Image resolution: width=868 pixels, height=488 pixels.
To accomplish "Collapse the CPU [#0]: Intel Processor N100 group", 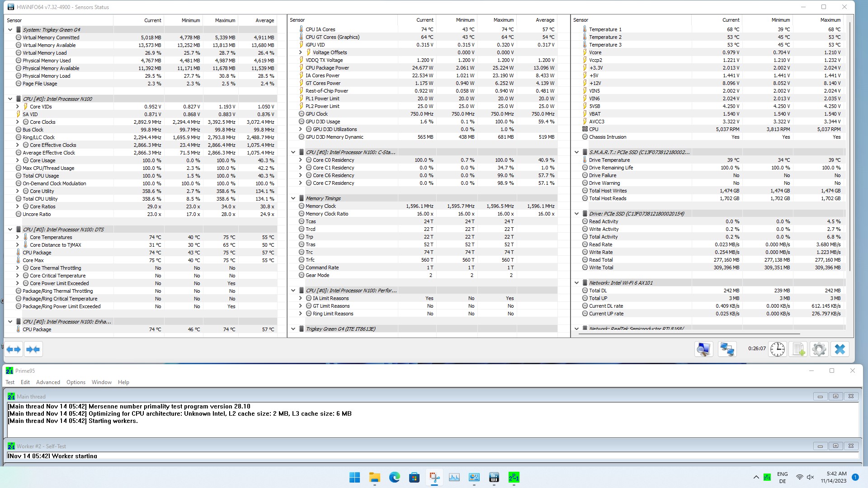I will pos(10,99).
